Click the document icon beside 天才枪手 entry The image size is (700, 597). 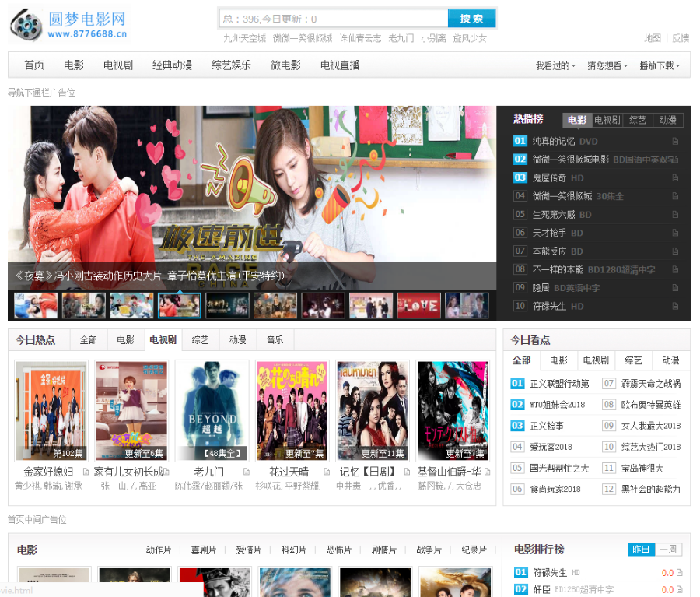click(x=675, y=232)
